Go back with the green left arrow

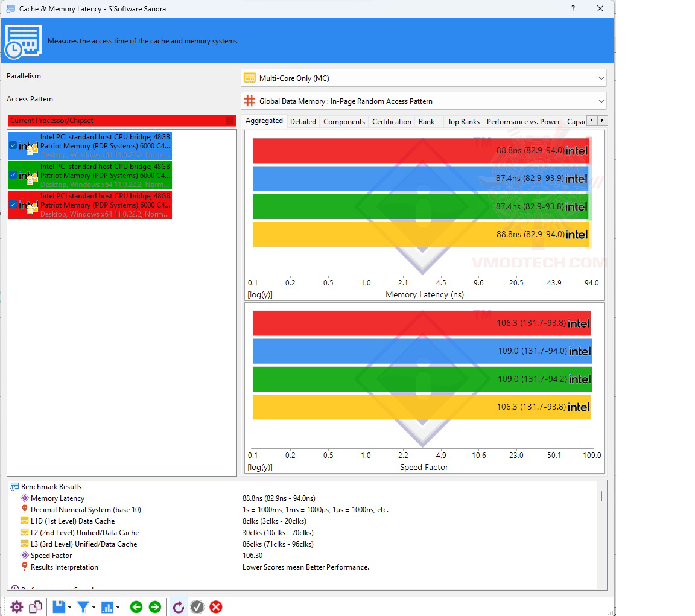(136, 607)
